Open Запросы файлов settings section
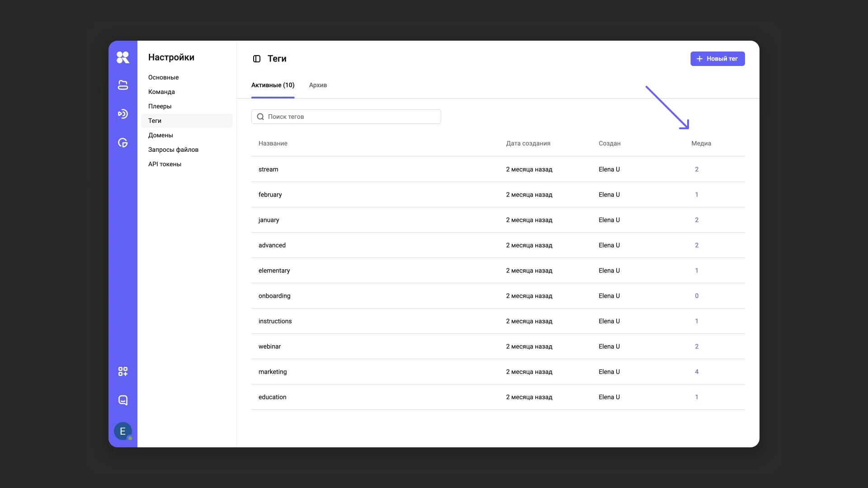Screen dimensions: 868x488 (x=173, y=150)
